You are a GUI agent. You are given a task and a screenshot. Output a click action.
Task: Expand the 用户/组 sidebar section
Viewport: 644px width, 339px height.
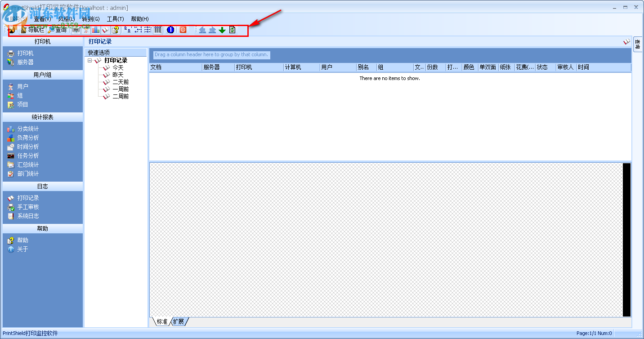43,75
